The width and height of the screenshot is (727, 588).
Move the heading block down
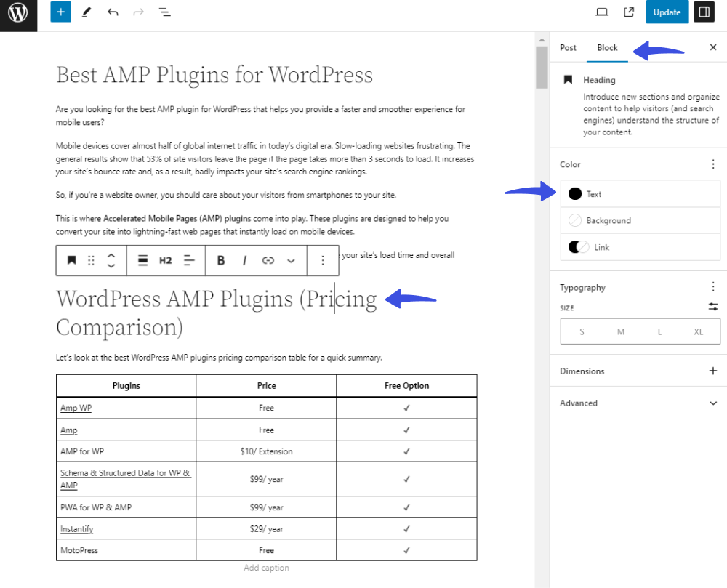111,266
